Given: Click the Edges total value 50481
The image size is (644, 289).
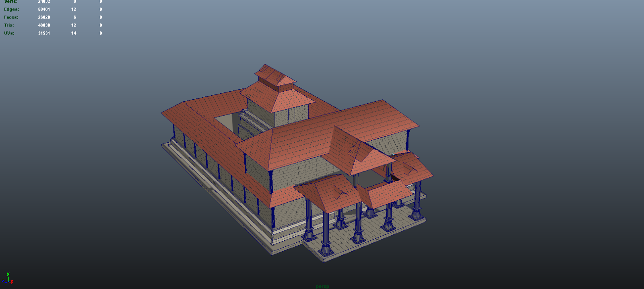Looking at the screenshot, I should pos(44,9).
